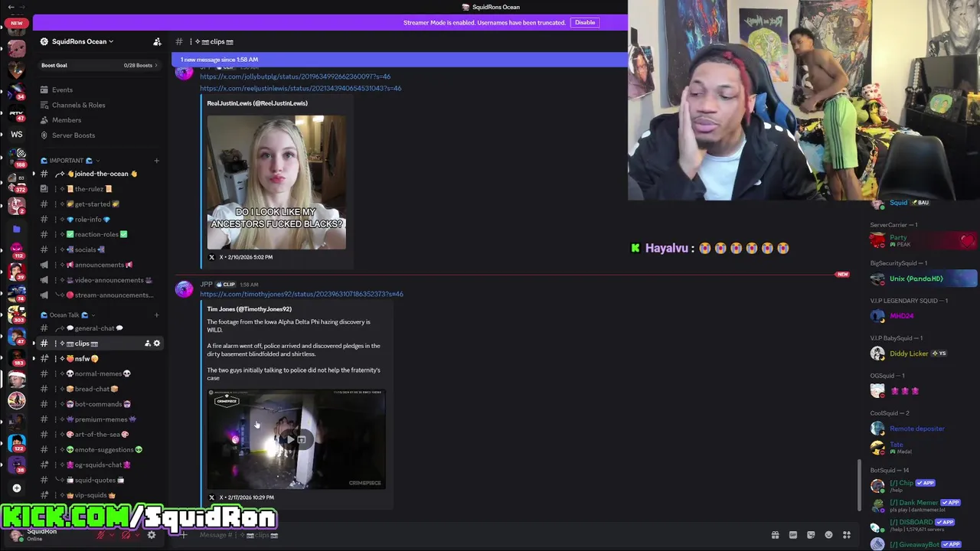Open the WS server icon
980x551 pixels.
(17, 134)
